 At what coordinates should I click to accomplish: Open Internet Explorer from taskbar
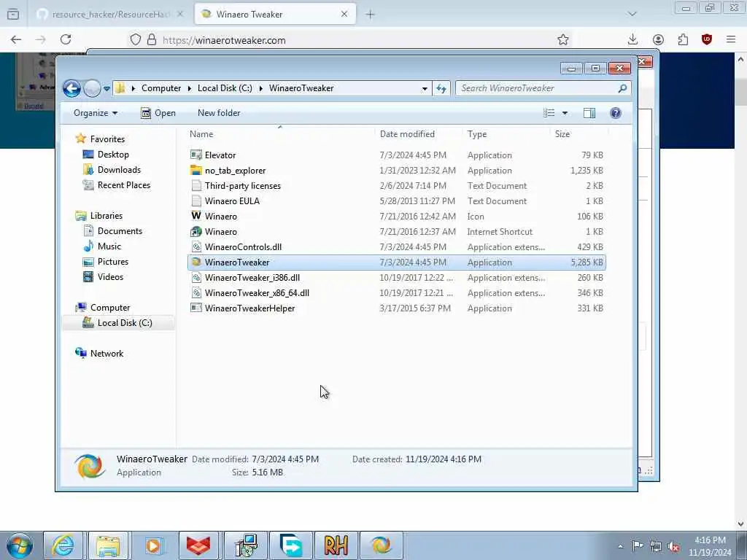coord(63,545)
